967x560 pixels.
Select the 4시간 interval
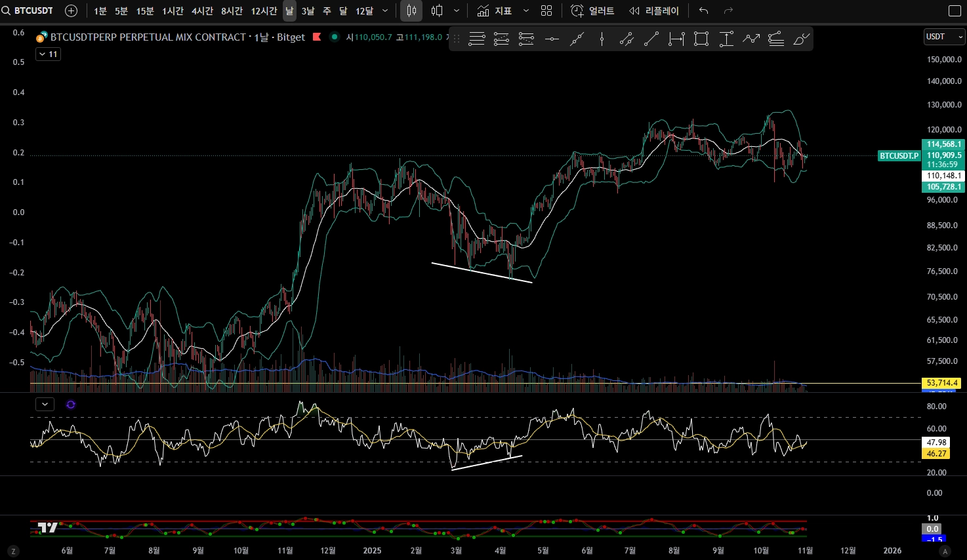point(202,10)
